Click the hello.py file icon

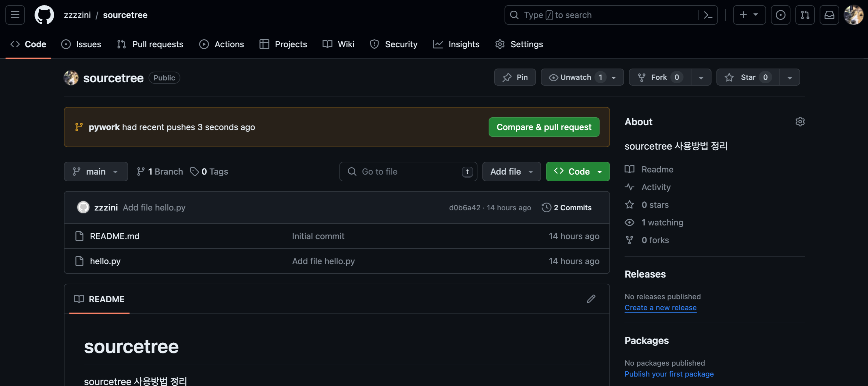79,261
